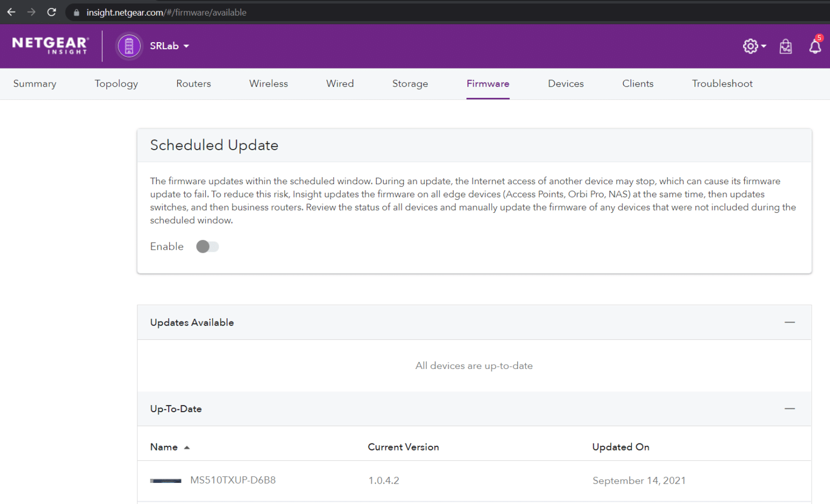This screenshot has height=504, width=830.
Task: Click the date September 14, 2021
Action: [x=639, y=481]
